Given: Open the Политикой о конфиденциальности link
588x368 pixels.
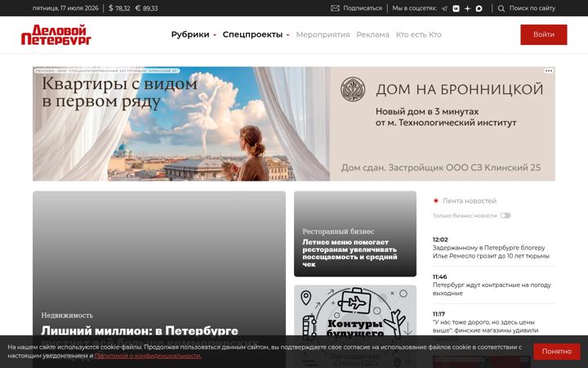Looking at the screenshot, I should (148, 356).
